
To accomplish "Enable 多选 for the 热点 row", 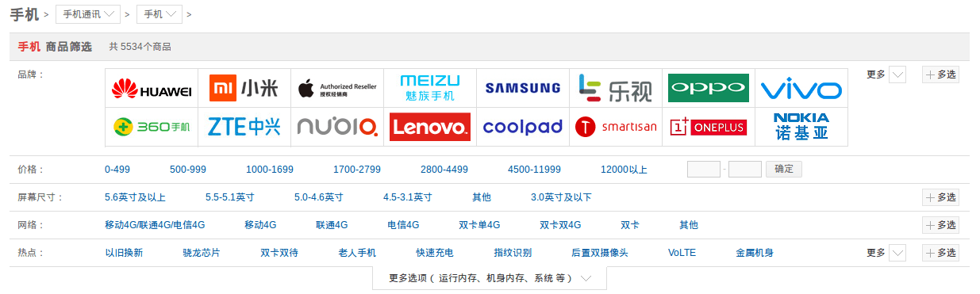I will [940, 253].
